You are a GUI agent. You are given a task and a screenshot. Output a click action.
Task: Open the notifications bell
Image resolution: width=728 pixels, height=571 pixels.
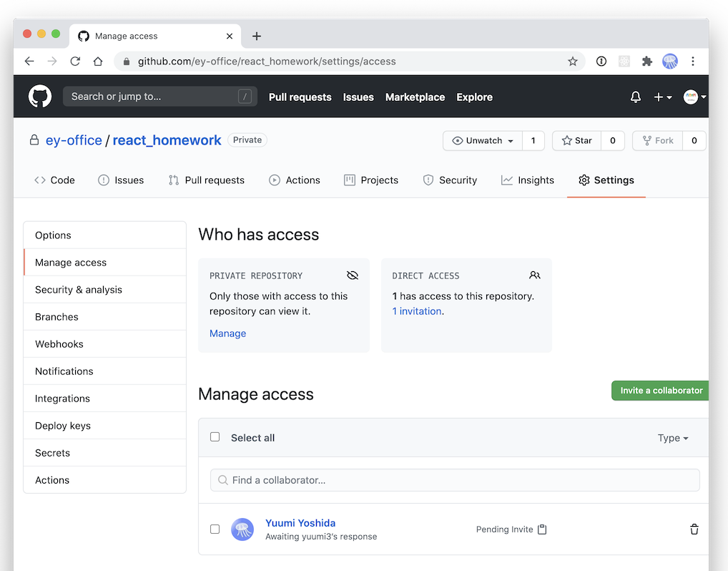click(x=635, y=97)
